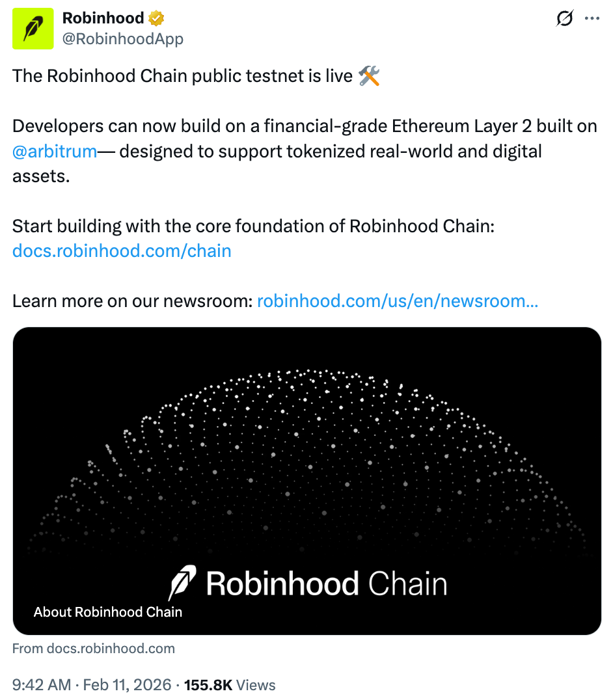Open the Grok actions icon
Image resolution: width=613 pixels, height=700 pixels.
[x=565, y=20]
